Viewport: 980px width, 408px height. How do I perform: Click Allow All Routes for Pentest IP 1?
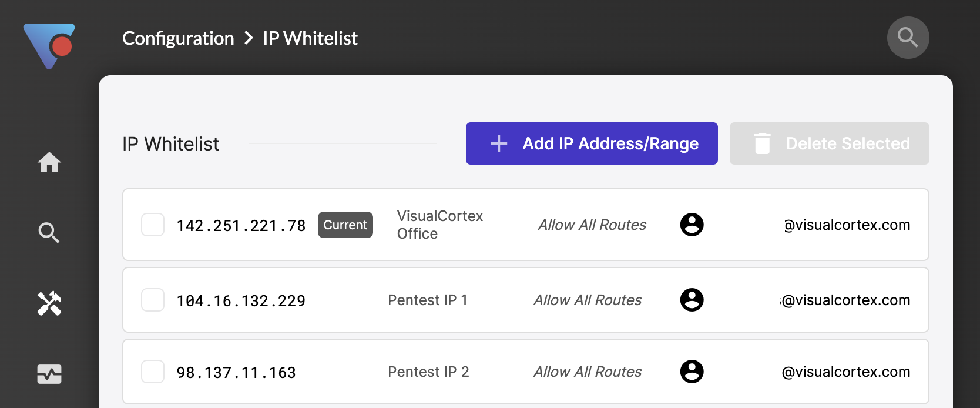pyautogui.click(x=587, y=300)
